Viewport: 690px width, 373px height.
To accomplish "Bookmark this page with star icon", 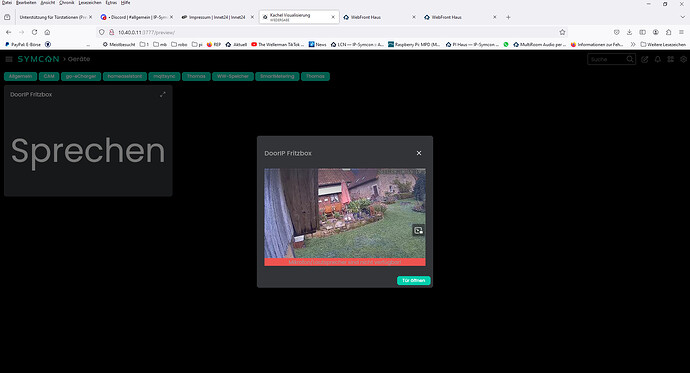I will pos(562,32).
